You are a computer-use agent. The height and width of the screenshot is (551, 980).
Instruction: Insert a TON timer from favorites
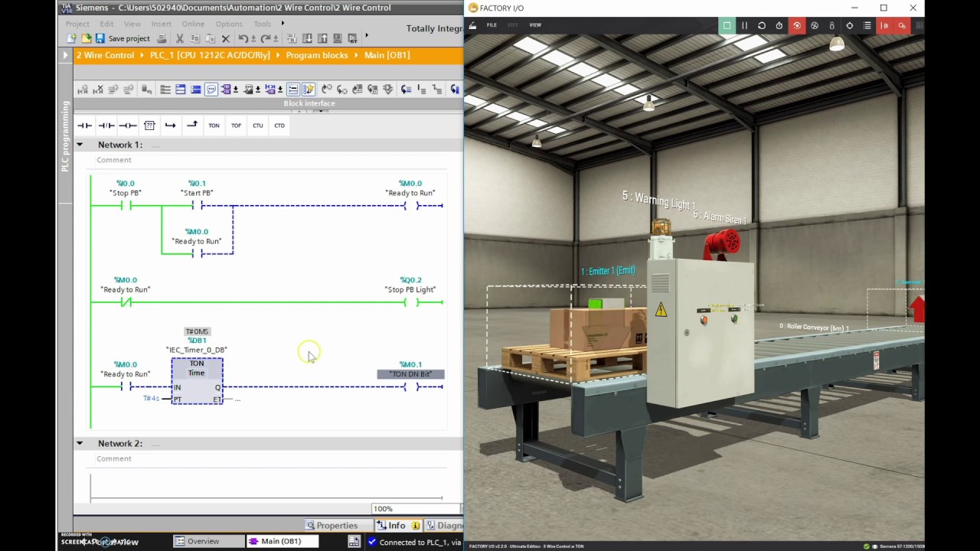214,126
